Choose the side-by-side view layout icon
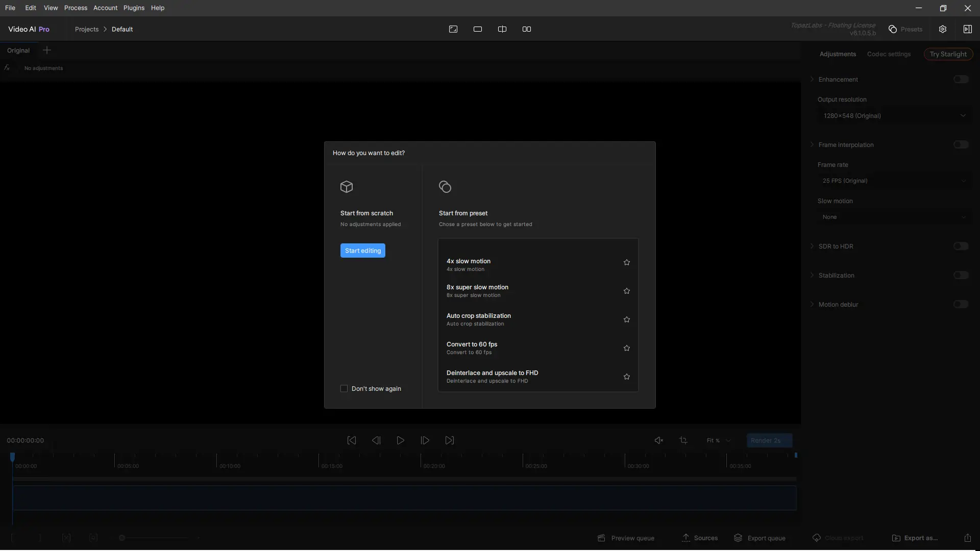 point(527,29)
